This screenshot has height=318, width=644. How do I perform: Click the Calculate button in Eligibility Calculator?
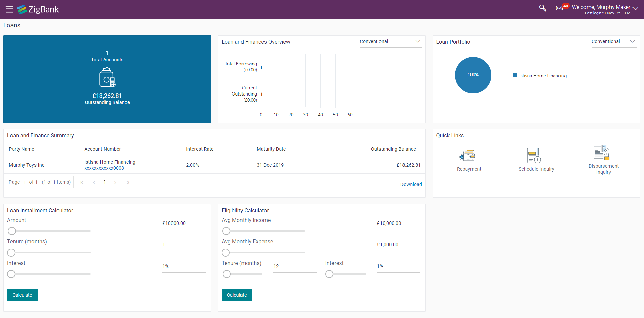pos(237,295)
